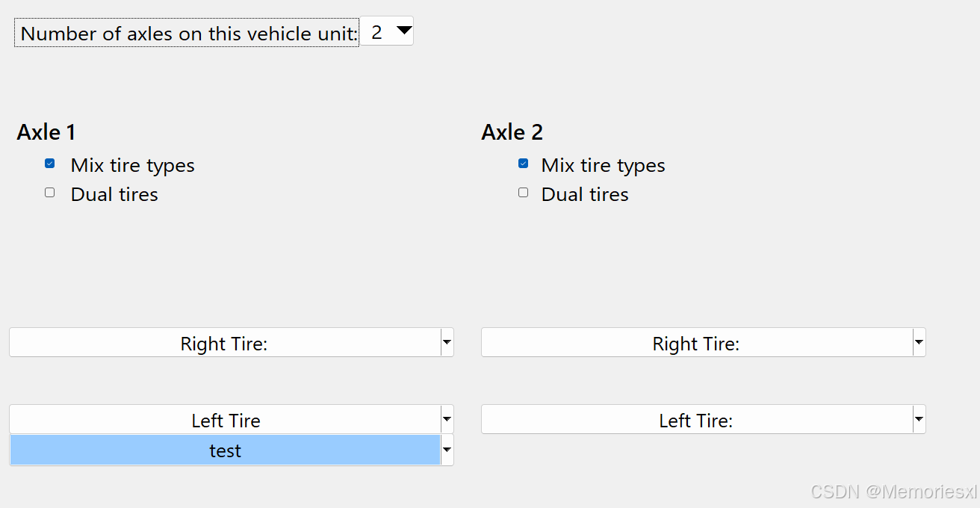Enable Dual tires checkbox for Axle 2

523,193
